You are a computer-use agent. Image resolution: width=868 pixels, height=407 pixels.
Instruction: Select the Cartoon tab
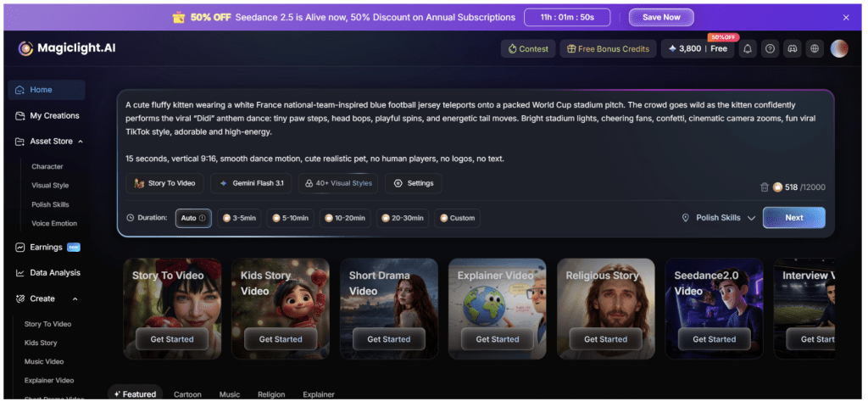[187, 394]
